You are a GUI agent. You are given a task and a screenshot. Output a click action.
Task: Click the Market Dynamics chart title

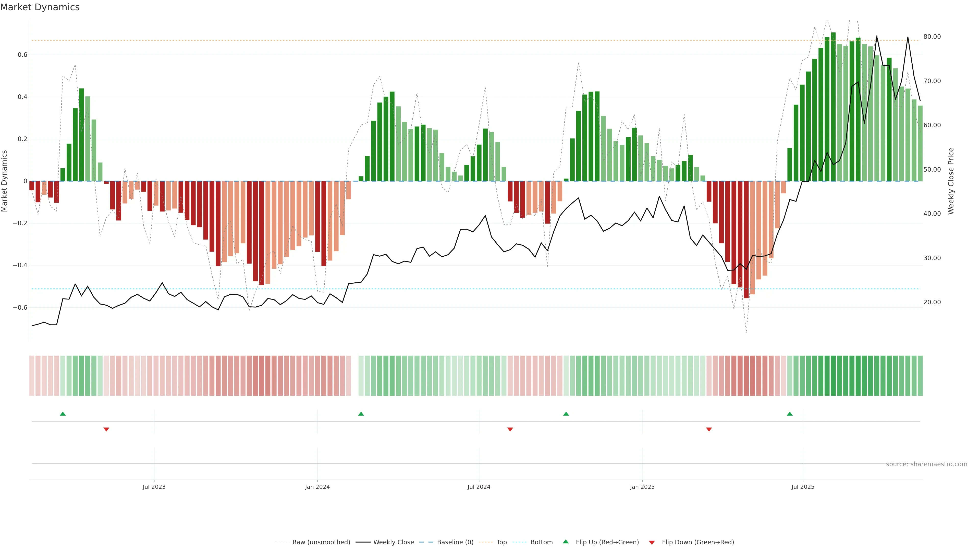tap(40, 7)
